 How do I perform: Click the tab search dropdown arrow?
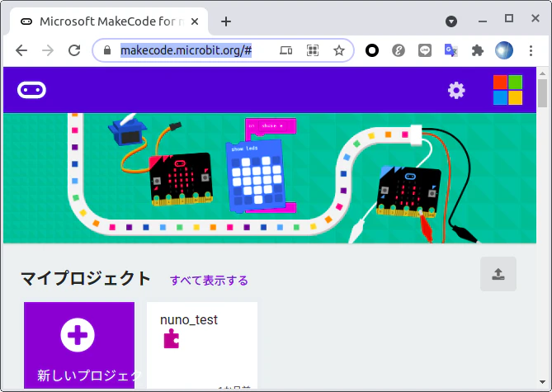pyautogui.click(x=451, y=21)
